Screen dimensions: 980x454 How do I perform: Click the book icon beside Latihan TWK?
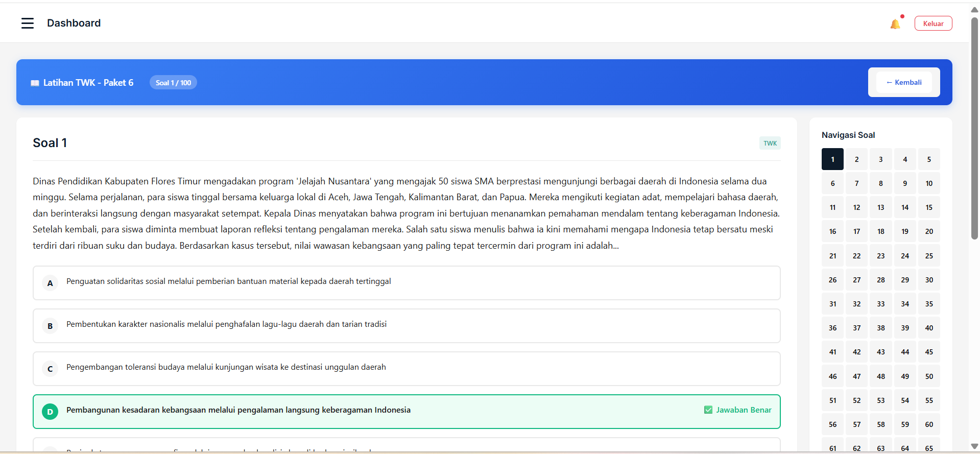click(35, 83)
